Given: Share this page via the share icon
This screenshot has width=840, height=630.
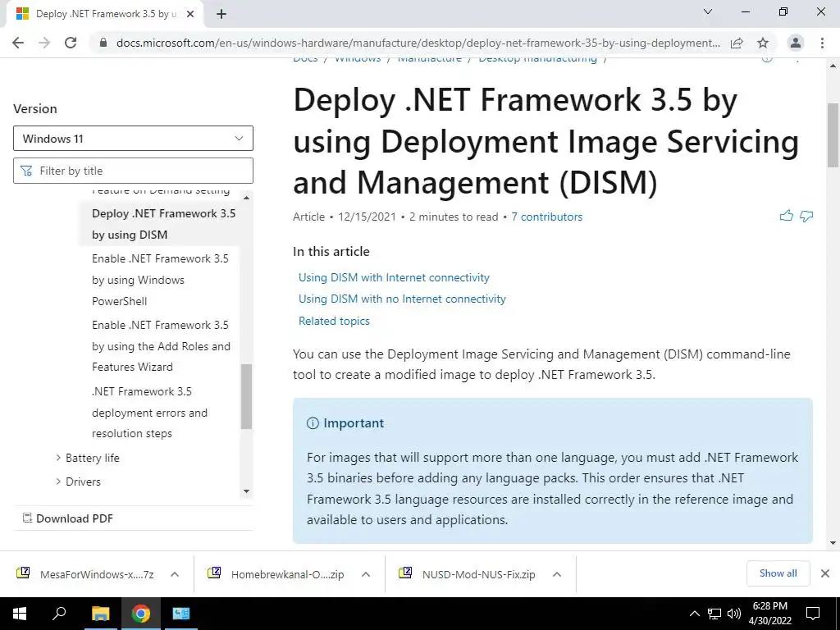Looking at the screenshot, I should click(x=737, y=43).
